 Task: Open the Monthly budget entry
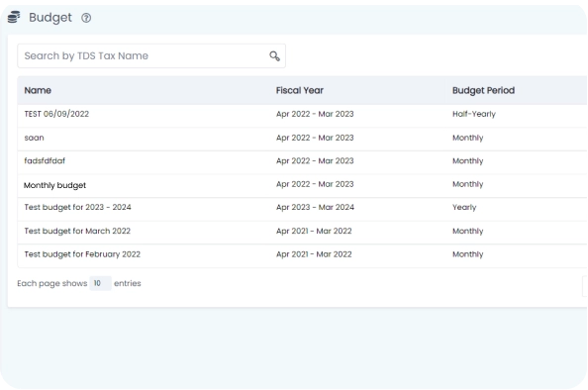(x=54, y=185)
